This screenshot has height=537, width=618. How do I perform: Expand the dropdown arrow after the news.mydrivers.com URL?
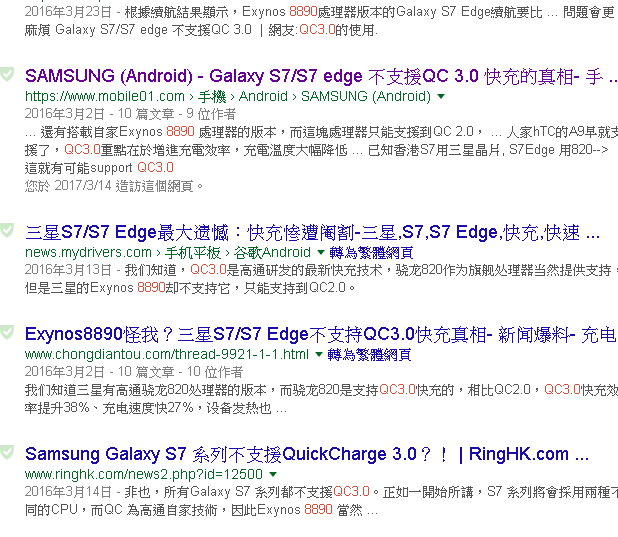(x=320, y=252)
